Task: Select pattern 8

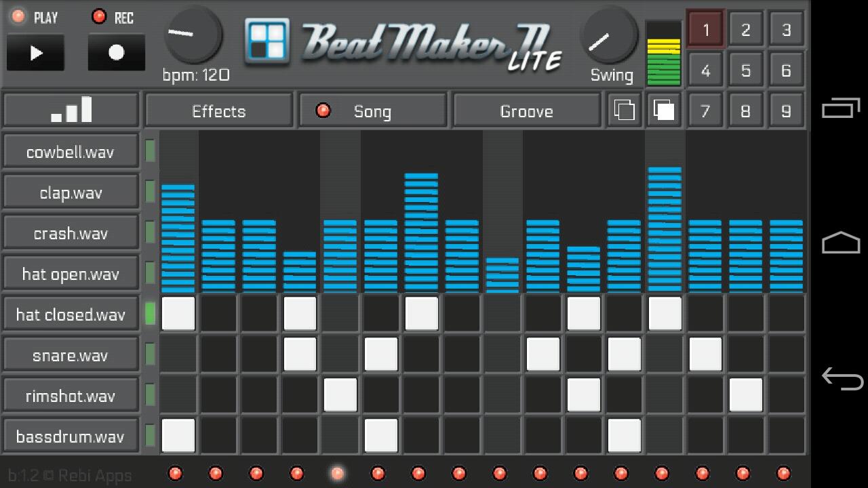Action: pyautogui.click(x=746, y=110)
